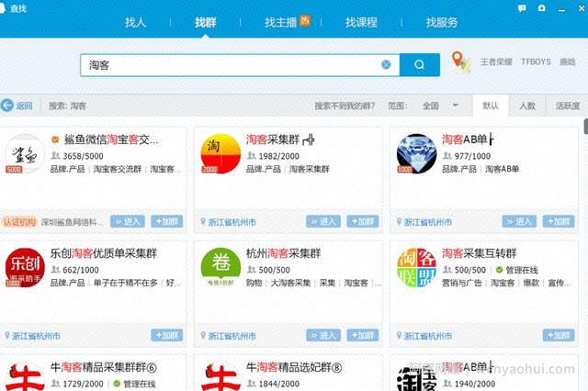Click the 管理在线 green check on 淘客采集互转群

pyautogui.click(x=499, y=270)
